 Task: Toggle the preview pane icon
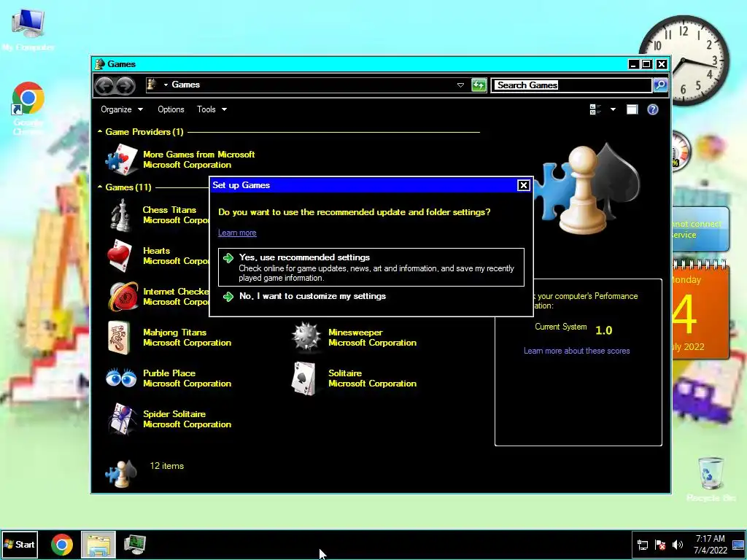[632, 109]
